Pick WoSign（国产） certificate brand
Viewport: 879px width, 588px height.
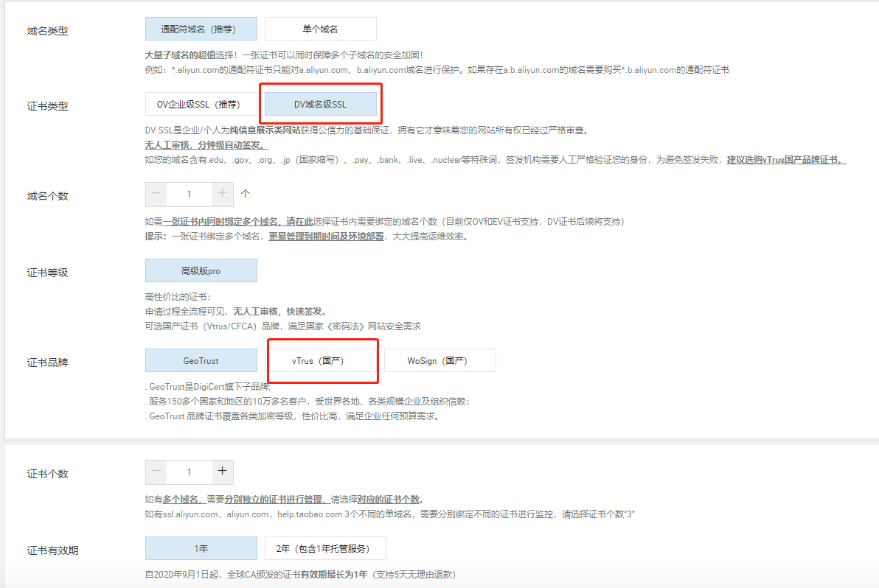click(439, 360)
